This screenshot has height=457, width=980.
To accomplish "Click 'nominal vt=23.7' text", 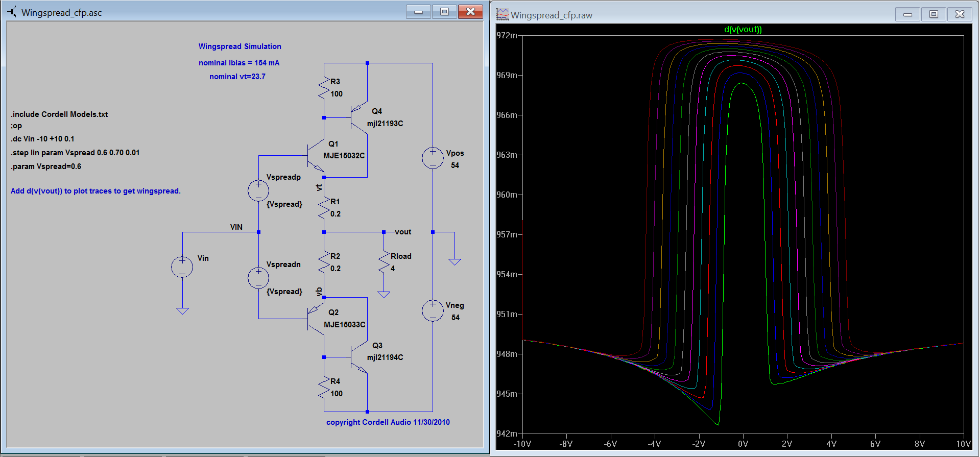I will coord(237,77).
